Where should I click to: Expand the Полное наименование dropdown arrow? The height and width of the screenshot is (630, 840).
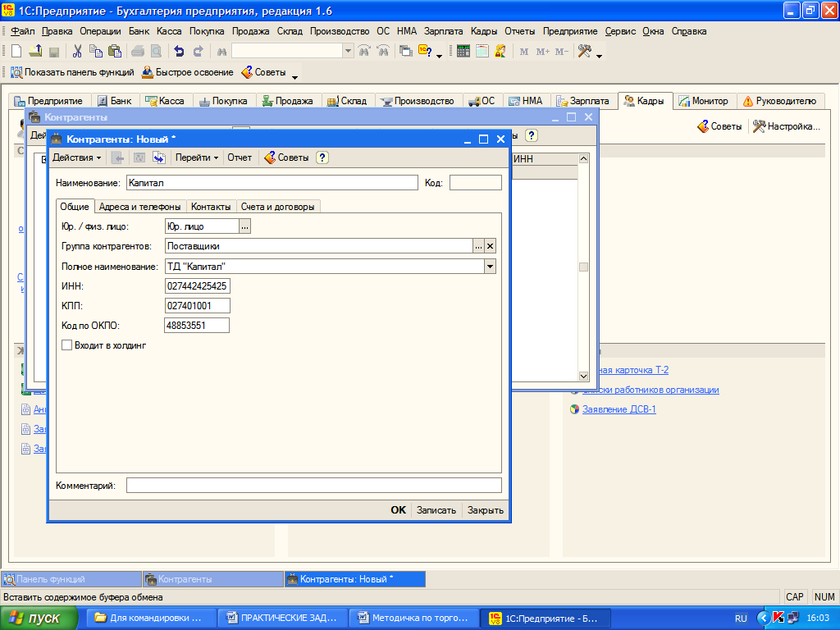[x=491, y=267]
